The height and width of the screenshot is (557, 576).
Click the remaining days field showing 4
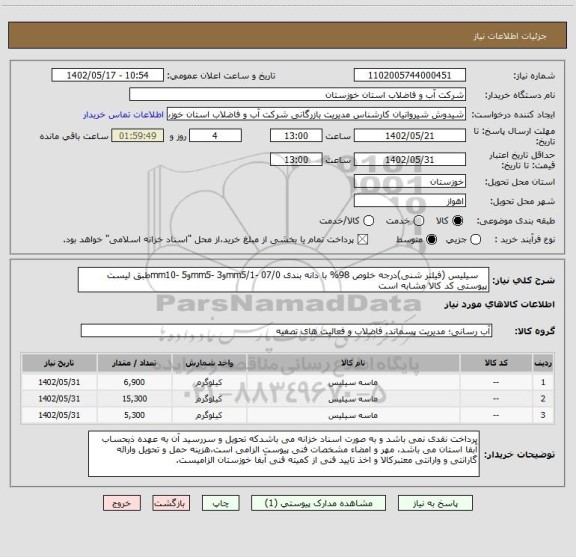click(x=215, y=136)
